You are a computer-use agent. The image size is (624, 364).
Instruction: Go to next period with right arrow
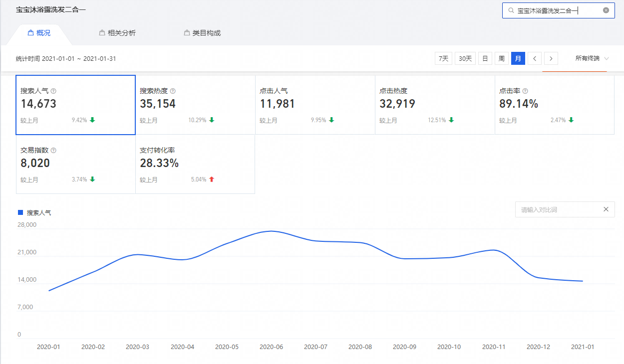point(551,59)
